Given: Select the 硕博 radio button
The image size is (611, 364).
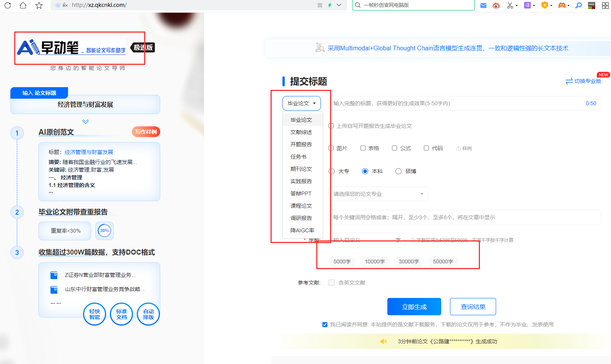Looking at the screenshot, I should pos(398,171).
